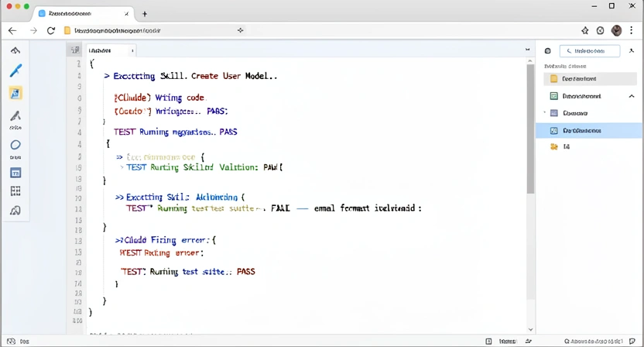
Task: Select the last item with the orange icon
Action: pos(560,146)
